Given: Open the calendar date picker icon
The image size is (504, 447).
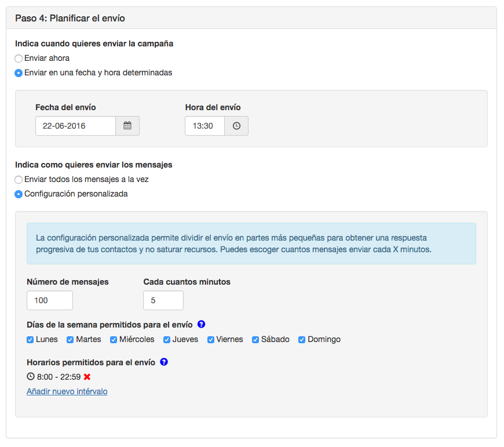Looking at the screenshot, I should (127, 126).
